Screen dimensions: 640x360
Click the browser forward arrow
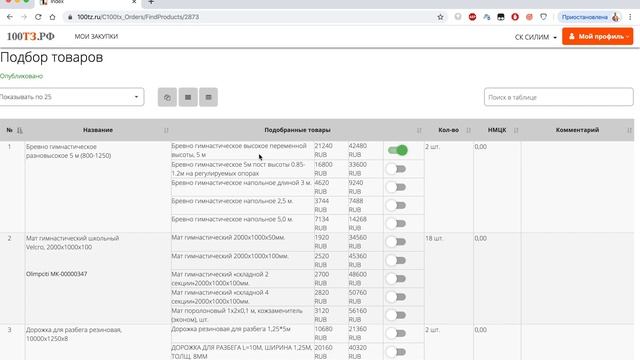[x=24, y=17]
